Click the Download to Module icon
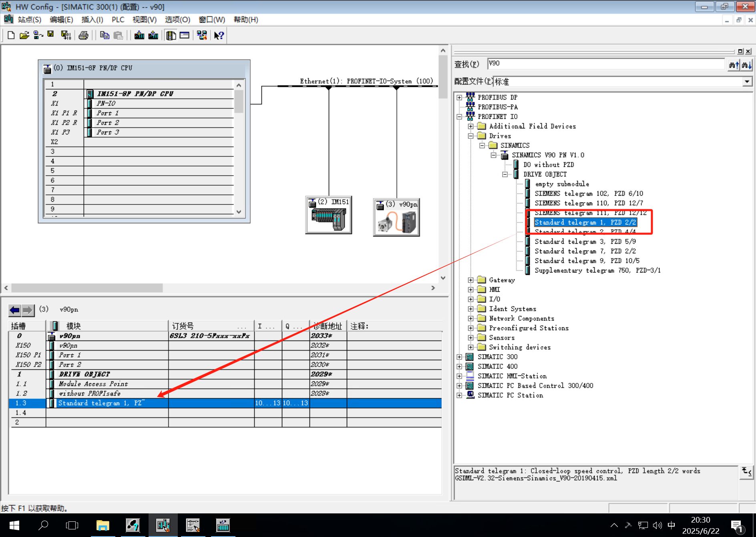Screen dimensions: 756x537 [139, 35]
